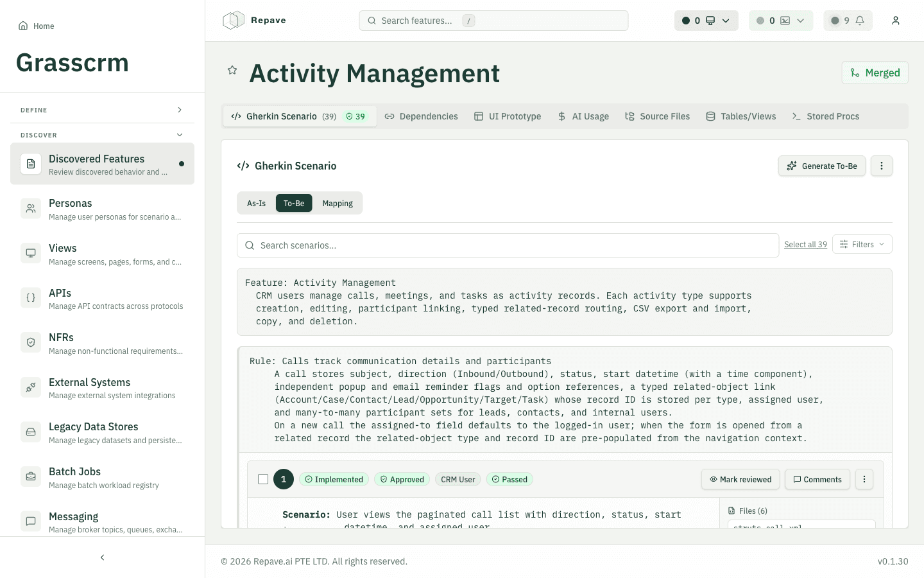This screenshot has width=924, height=578.
Task: Collapse the sidebar with left chevron
Action: tap(103, 557)
